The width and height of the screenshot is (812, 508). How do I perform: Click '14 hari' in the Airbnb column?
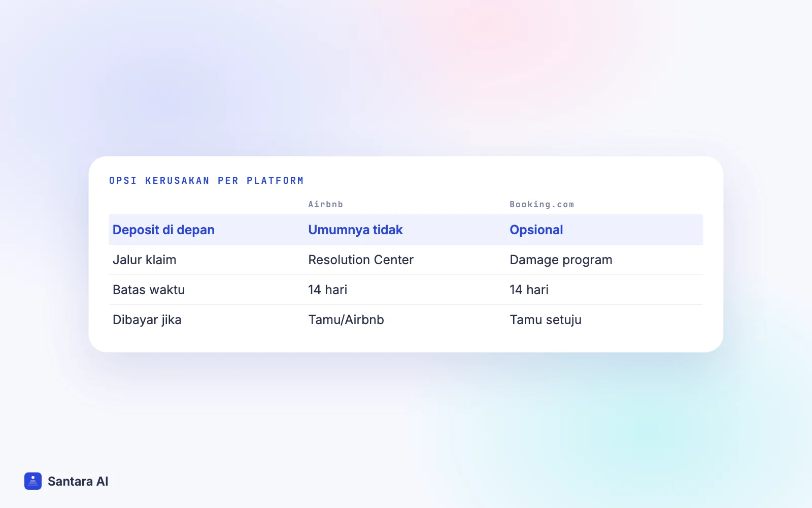pos(328,290)
